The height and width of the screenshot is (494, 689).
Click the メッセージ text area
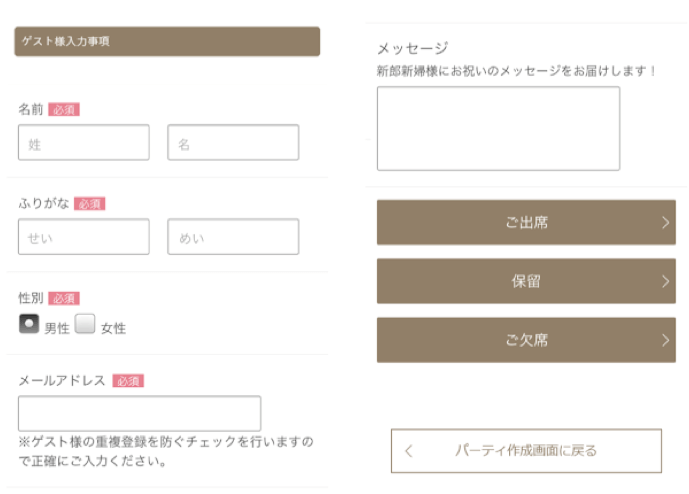tap(498, 128)
